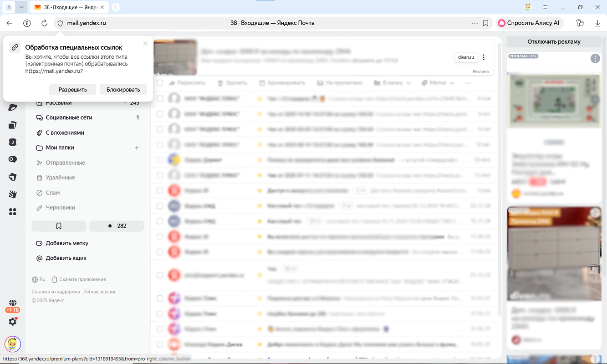Click Отключить рекламу button
Viewport: 607px width, 364px height.
click(554, 42)
